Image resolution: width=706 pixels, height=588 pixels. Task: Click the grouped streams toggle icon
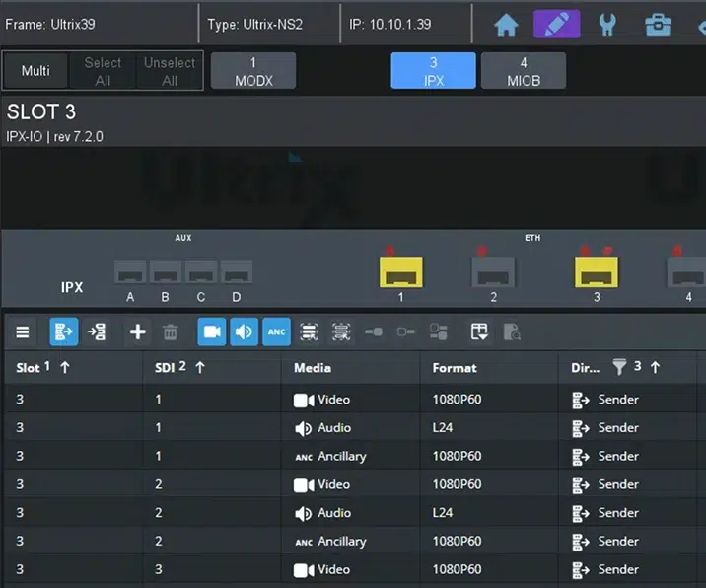(x=439, y=332)
